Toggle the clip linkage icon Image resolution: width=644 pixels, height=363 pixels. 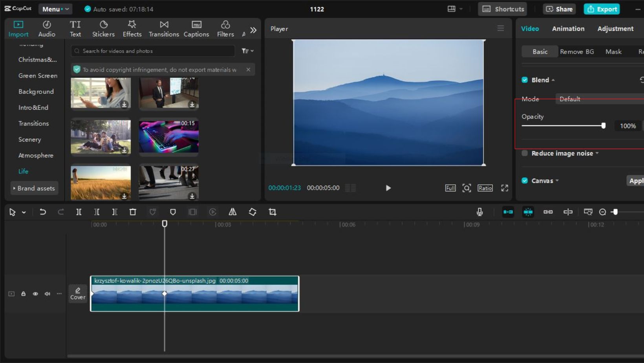click(x=548, y=212)
